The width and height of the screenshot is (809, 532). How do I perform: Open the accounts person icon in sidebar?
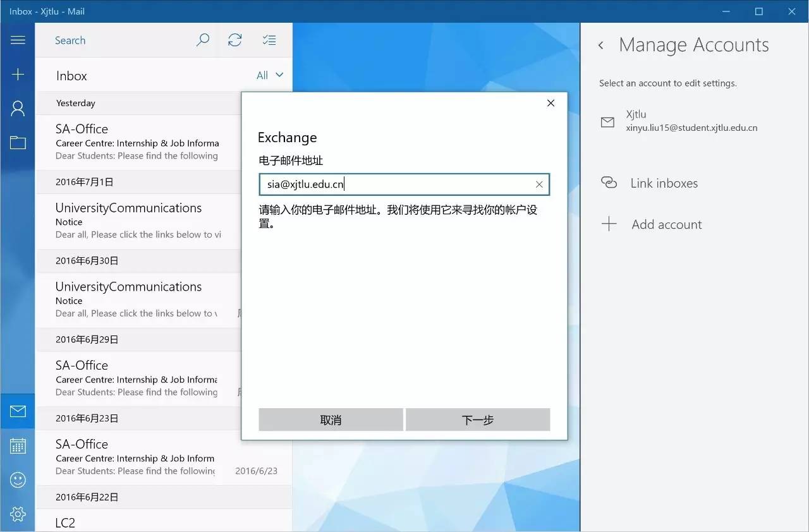[18, 109]
